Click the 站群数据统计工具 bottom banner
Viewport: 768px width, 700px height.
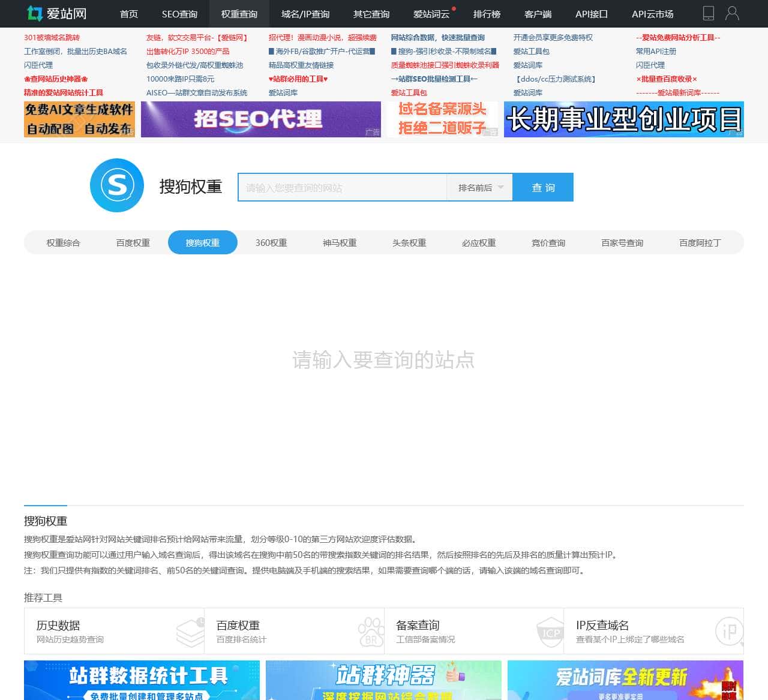point(142,680)
